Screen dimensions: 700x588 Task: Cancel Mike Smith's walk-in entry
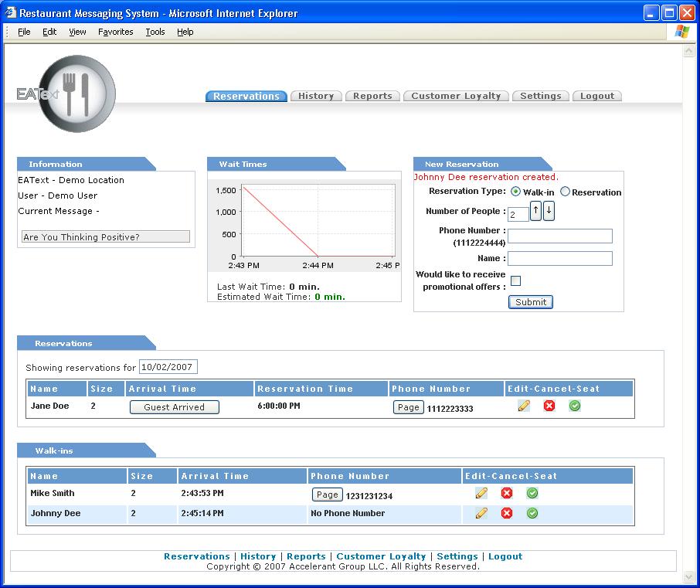507,493
